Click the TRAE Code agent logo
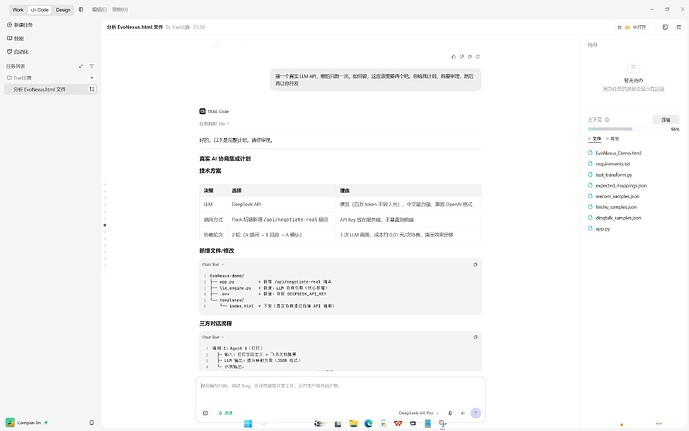Screen dimensions: 689x431 click(x=202, y=111)
